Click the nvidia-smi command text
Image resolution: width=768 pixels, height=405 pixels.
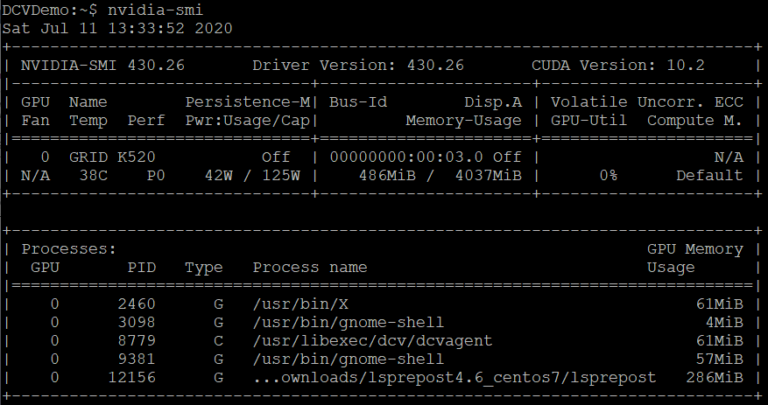coord(155,10)
